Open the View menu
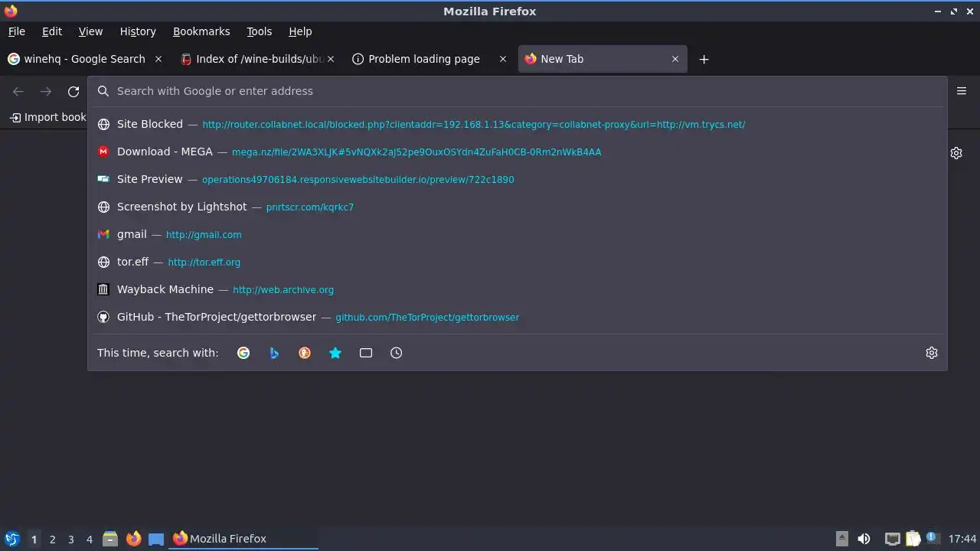The width and height of the screenshot is (980, 551). pyautogui.click(x=90, y=31)
